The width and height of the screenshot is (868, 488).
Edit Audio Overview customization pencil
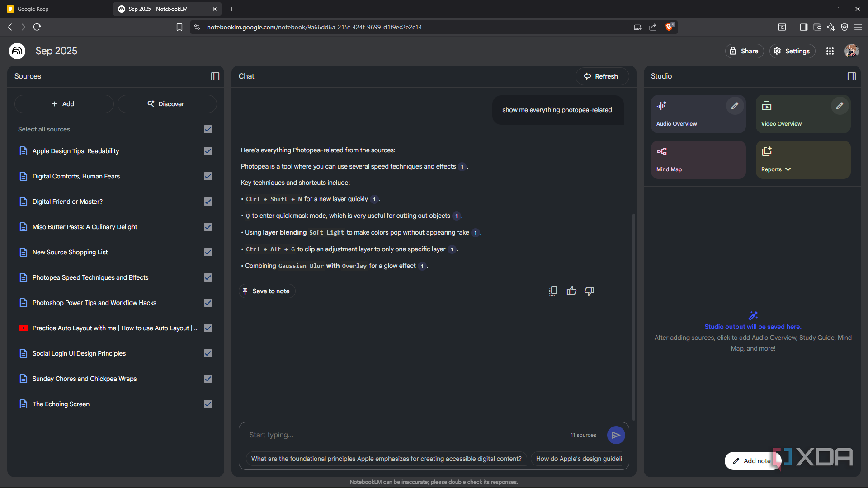pos(735,106)
